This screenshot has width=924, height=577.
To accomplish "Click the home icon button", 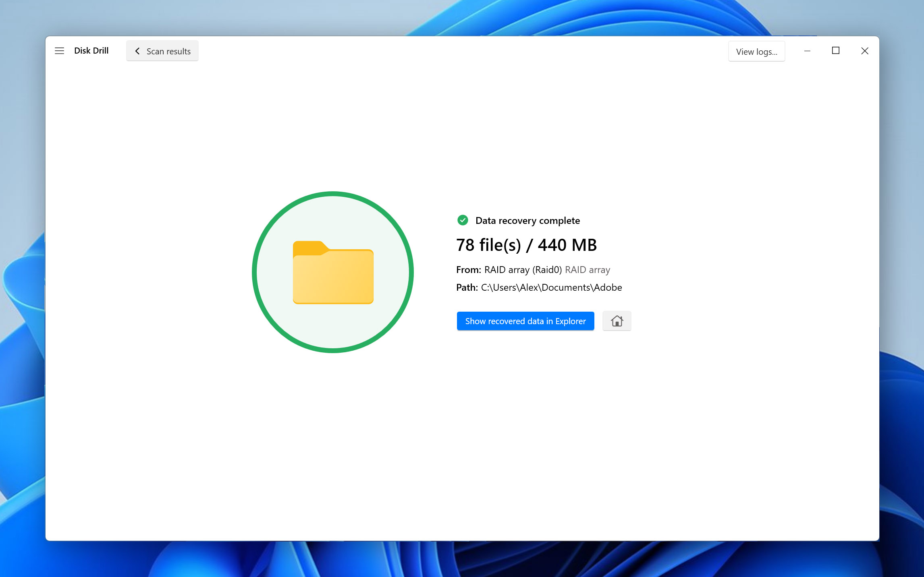I will [x=617, y=321].
